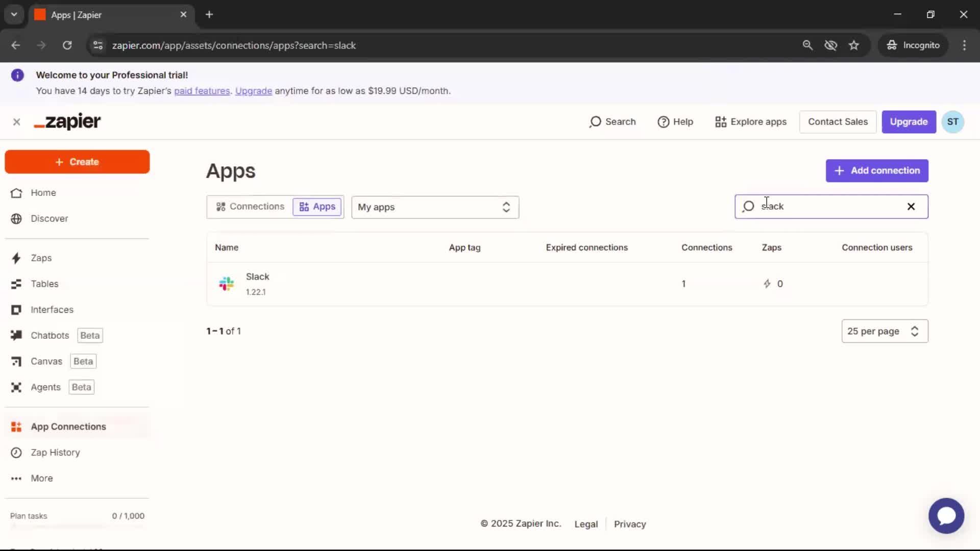Open the Legal link in footer
Screen dimensions: 980x551
click(585, 524)
